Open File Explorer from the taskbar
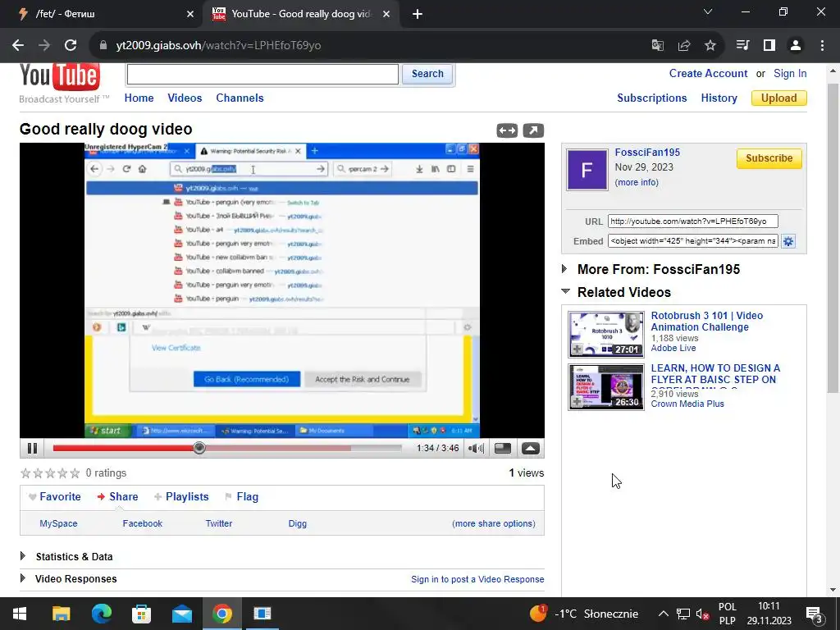 (61, 614)
